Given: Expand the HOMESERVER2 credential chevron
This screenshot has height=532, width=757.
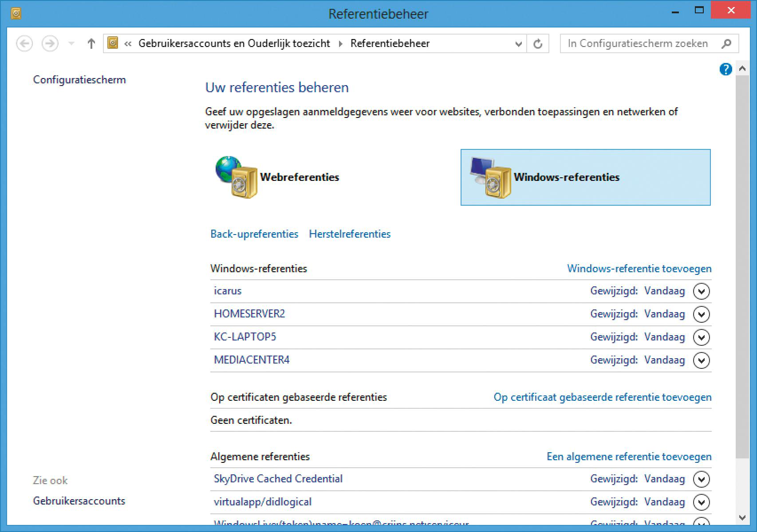Looking at the screenshot, I should click(701, 314).
